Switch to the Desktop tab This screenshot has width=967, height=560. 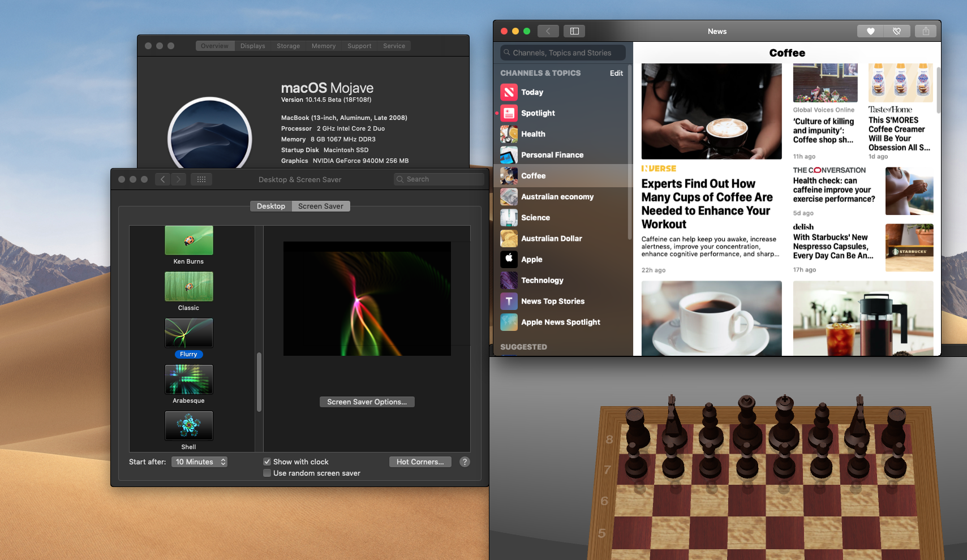point(271,206)
